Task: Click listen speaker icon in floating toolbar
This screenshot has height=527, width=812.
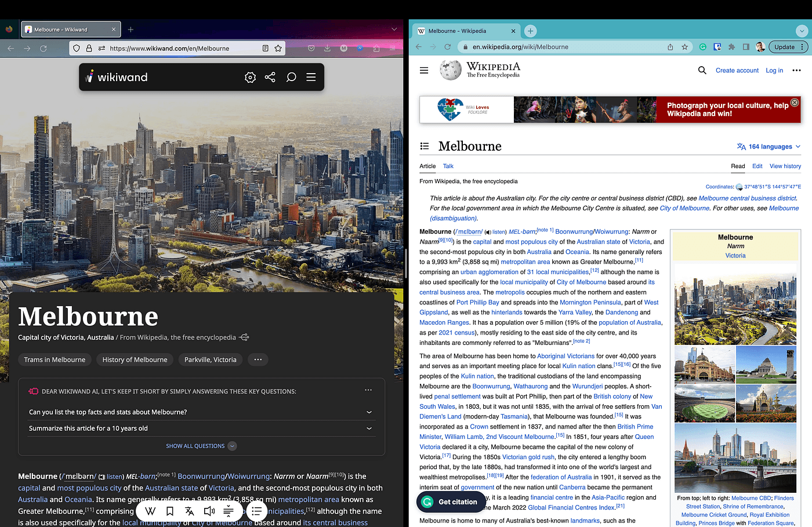Action: tap(209, 511)
